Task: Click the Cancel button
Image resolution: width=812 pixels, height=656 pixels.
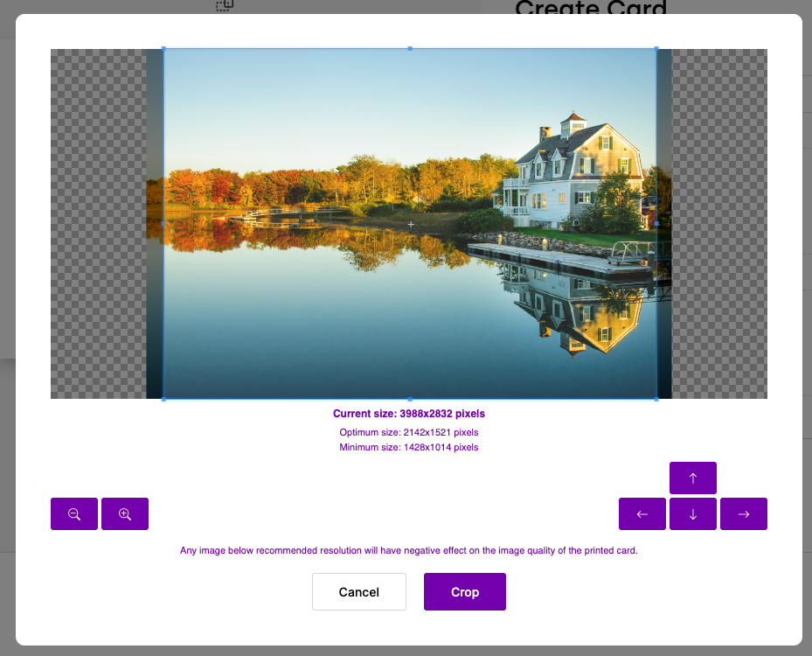Action: pos(359,592)
